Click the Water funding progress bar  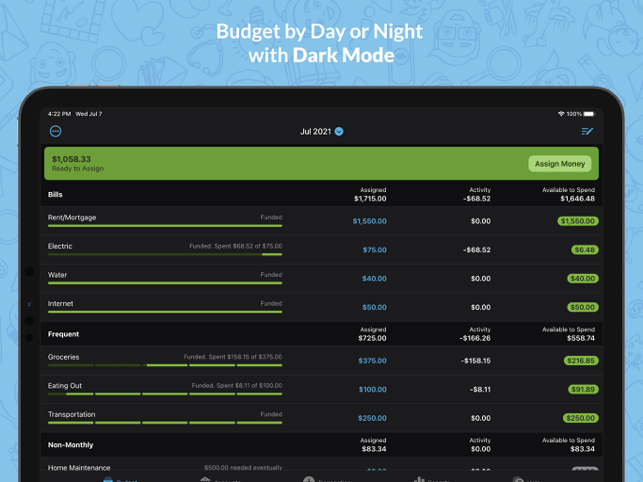[x=165, y=283]
